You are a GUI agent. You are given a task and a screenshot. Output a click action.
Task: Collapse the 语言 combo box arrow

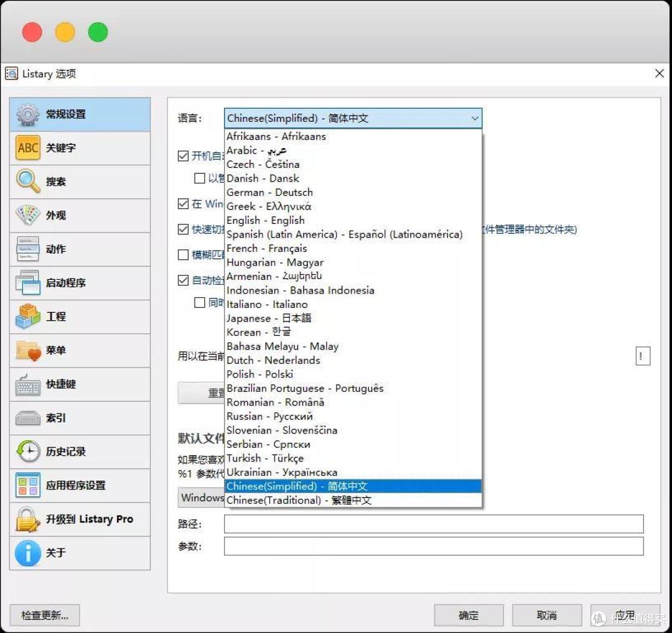pyautogui.click(x=474, y=119)
